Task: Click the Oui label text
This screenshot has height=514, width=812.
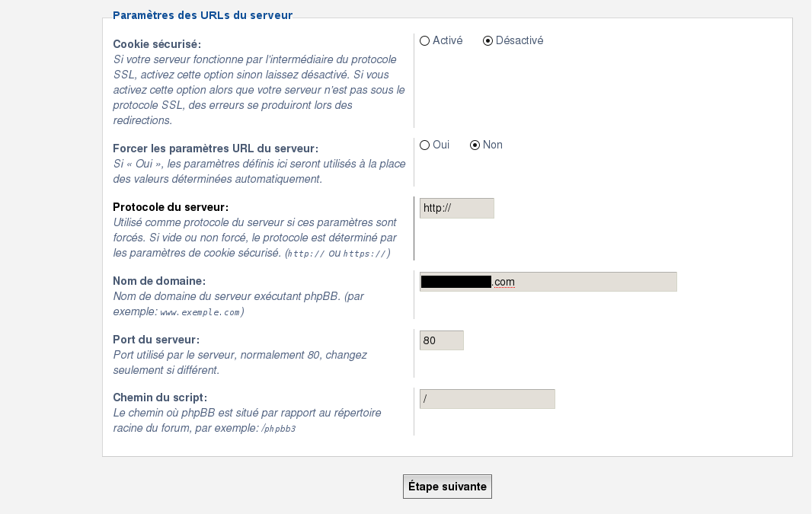Action: coord(441,145)
